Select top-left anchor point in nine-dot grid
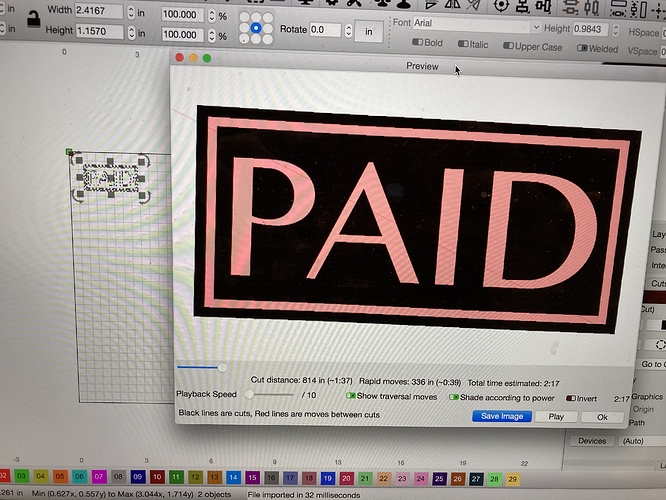The image size is (666, 500). (244, 17)
